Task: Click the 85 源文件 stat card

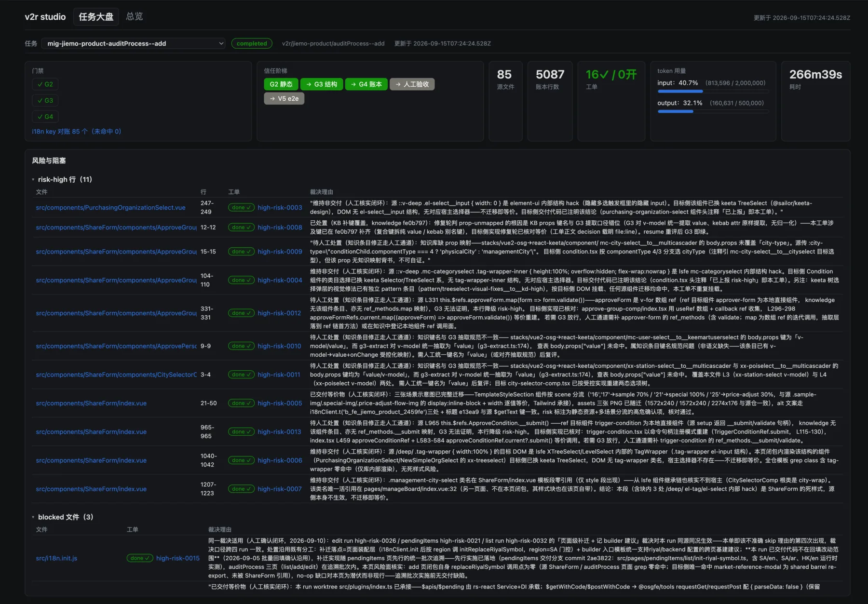Action: tap(505, 101)
